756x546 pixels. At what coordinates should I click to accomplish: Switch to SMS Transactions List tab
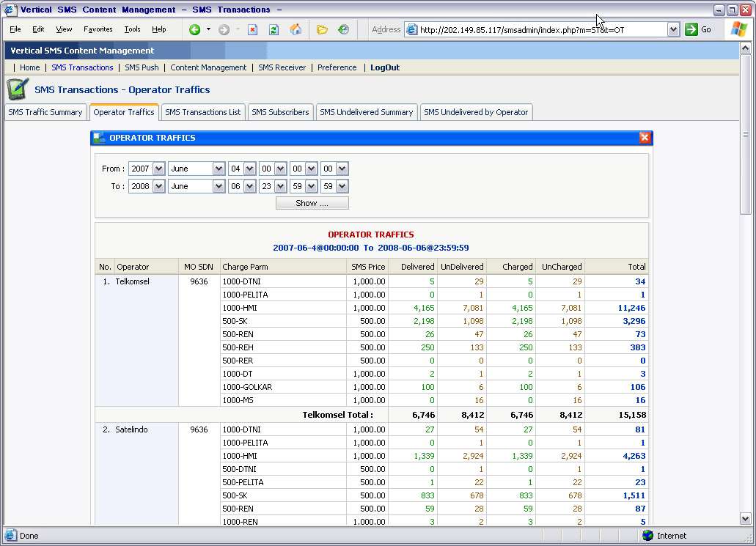202,112
